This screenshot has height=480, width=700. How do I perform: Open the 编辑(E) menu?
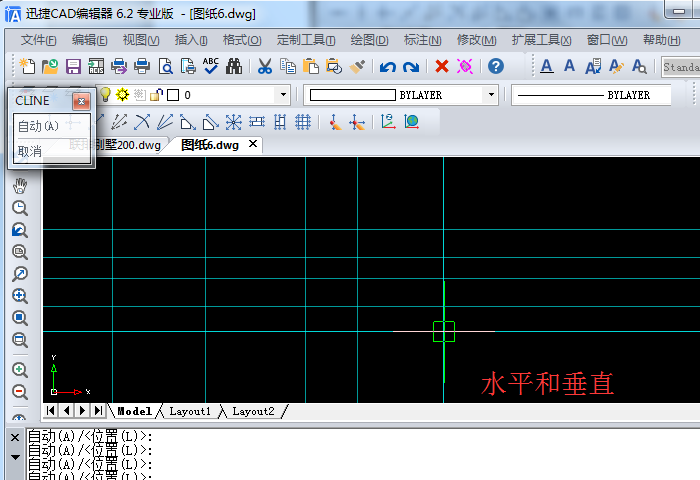point(89,40)
